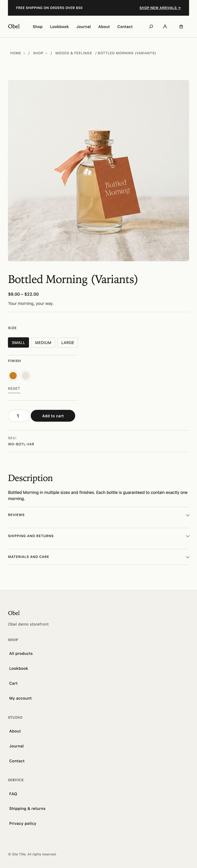
Task: Go to Journal in navigation
Action: (83, 27)
